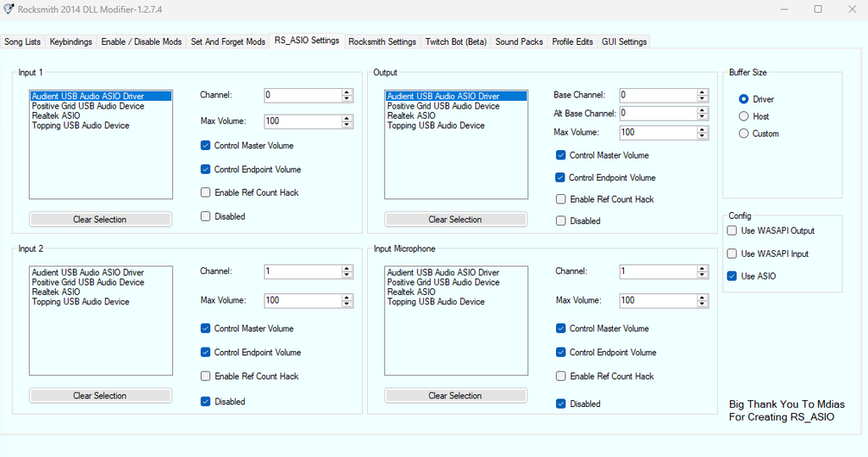Enable Ref Count Hack for Output

pyautogui.click(x=561, y=199)
